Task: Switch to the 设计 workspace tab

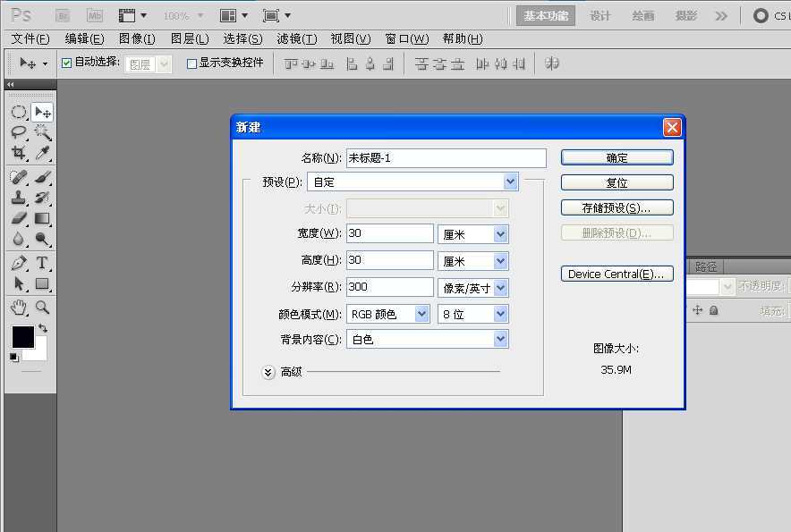Action: click(600, 15)
